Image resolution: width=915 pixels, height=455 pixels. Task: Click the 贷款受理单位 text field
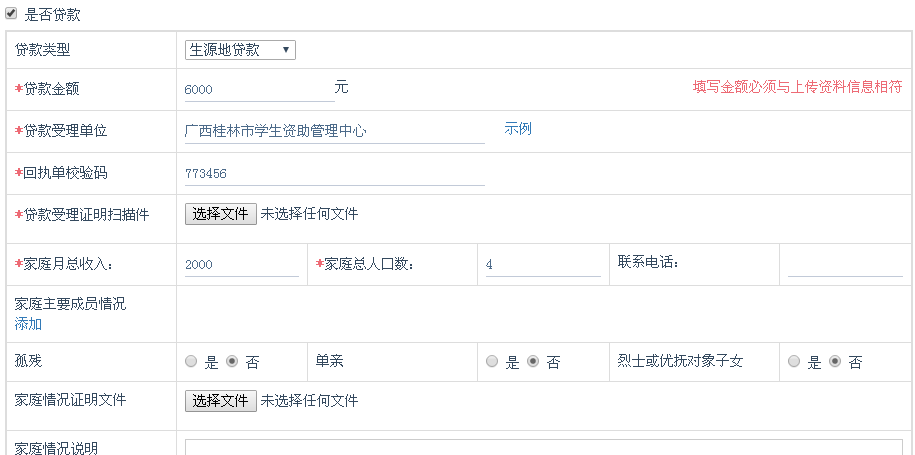tap(334, 131)
